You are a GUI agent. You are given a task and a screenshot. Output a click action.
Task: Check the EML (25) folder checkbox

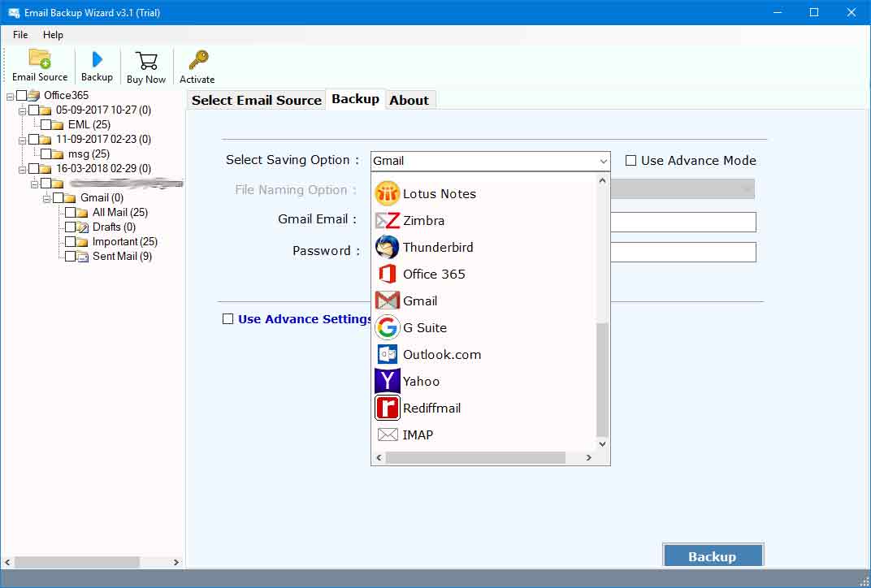pos(46,124)
